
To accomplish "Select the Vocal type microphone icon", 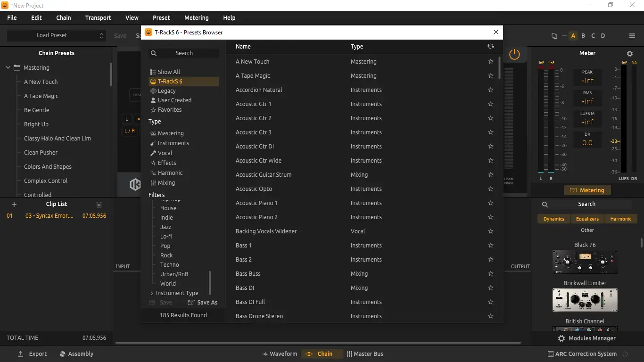I will click(x=153, y=153).
